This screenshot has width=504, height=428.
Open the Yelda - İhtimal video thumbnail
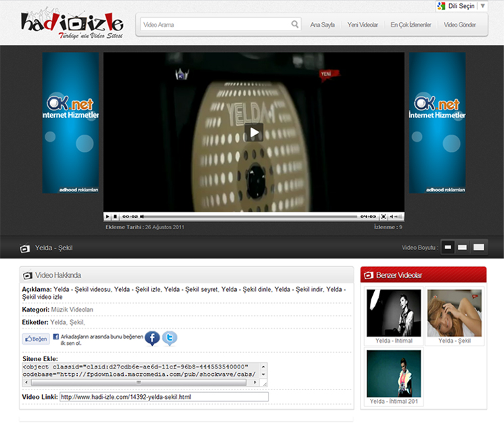tap(393, 313)
